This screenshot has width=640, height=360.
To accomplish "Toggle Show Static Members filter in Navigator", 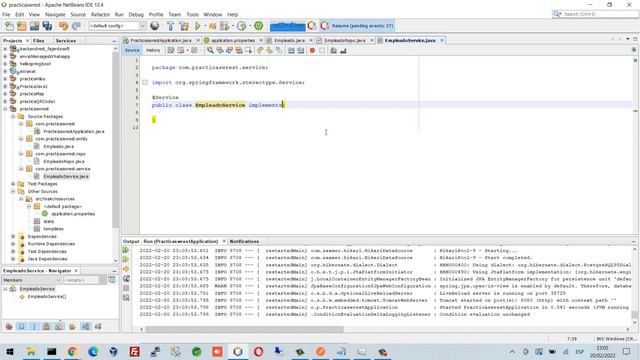I will [34, 327].
